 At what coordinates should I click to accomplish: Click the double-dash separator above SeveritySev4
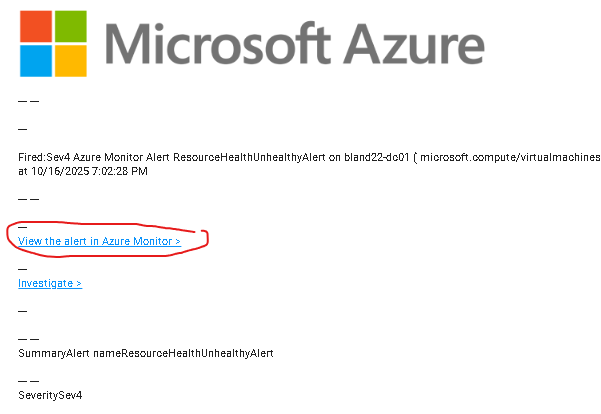[29, 381]
